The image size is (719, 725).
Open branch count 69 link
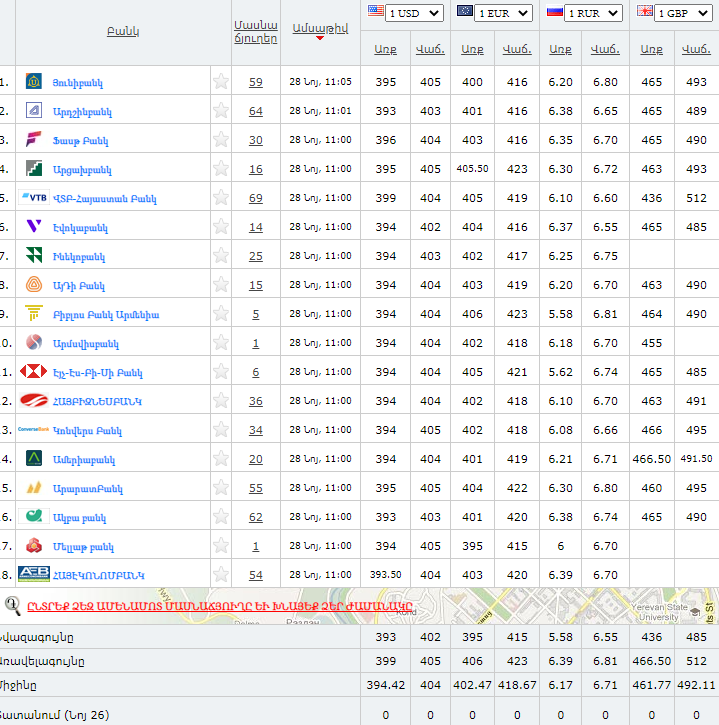[256, 198]
